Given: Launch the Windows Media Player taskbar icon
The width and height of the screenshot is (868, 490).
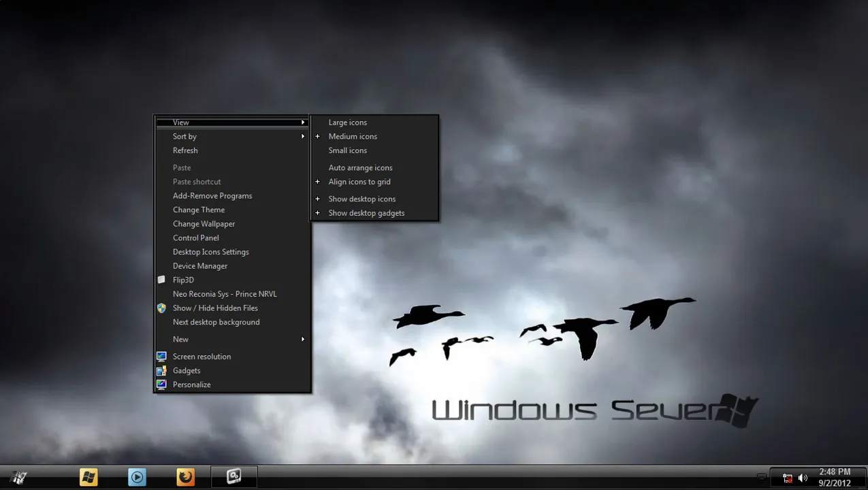Looking at the screenshot, I should tap(137, 477).
